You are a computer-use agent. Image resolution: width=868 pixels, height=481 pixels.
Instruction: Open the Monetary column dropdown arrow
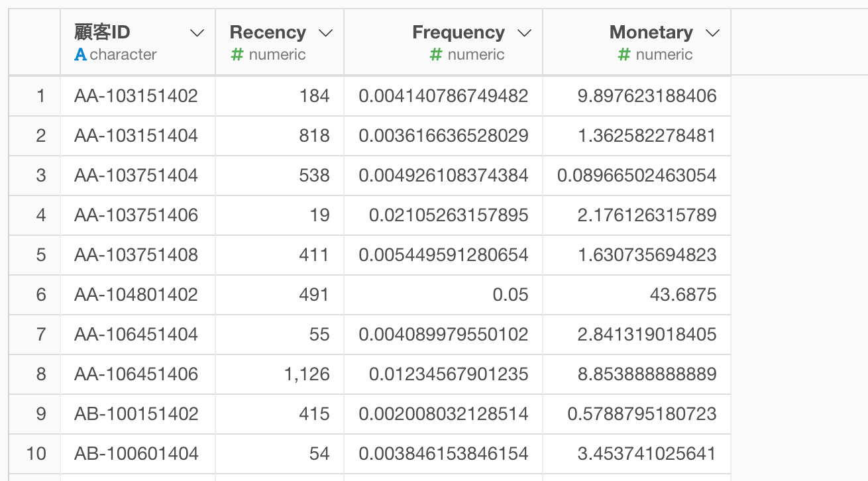(712, 33)
